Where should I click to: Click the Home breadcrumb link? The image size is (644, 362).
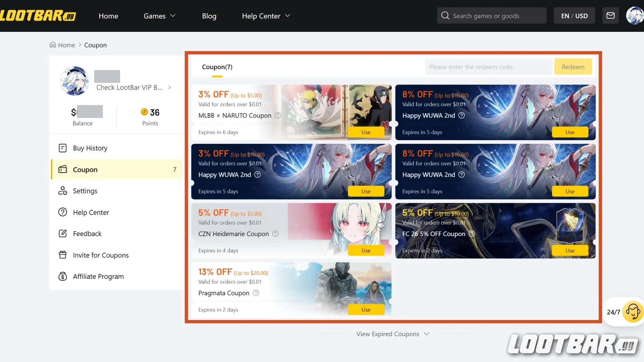[66, 45]
